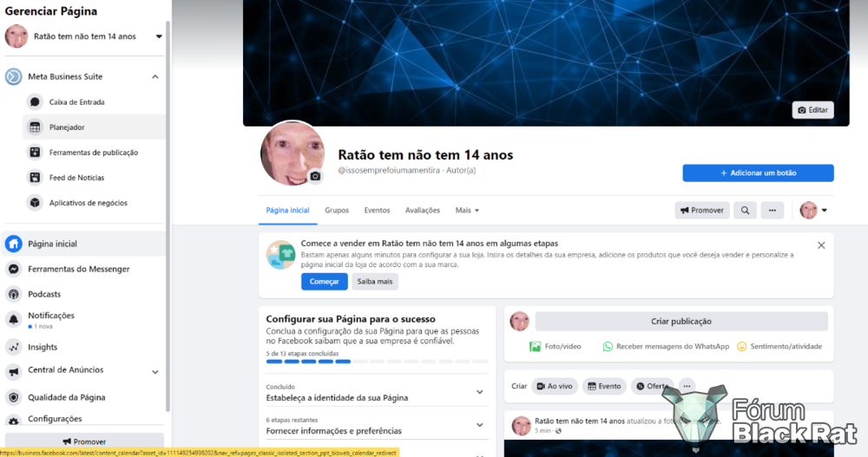868x457 pixels.
Task: Click the Criar publicação field
Action: click(681, 322)
